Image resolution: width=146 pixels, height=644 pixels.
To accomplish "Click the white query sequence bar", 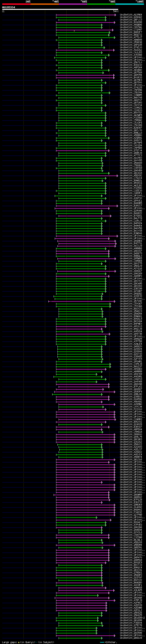I will click(x=60, y=10).
